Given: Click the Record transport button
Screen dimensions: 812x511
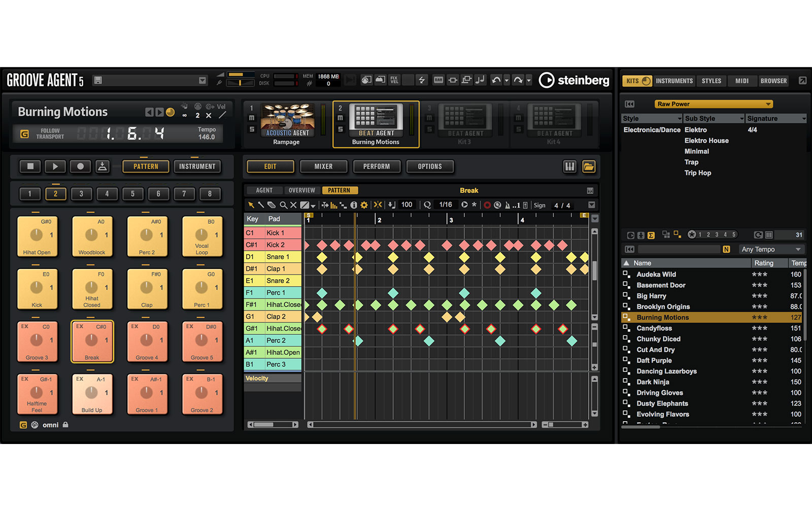Looking at the screenshot, I should coord(80,166).
